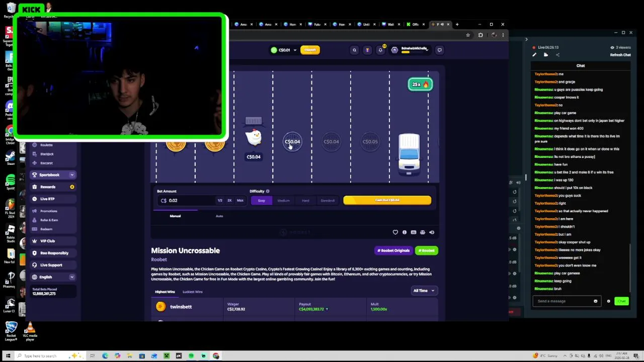The image size is (644, 362).
Task: Halve the bet with 1/2 button
Action: (x=220, y=201)
